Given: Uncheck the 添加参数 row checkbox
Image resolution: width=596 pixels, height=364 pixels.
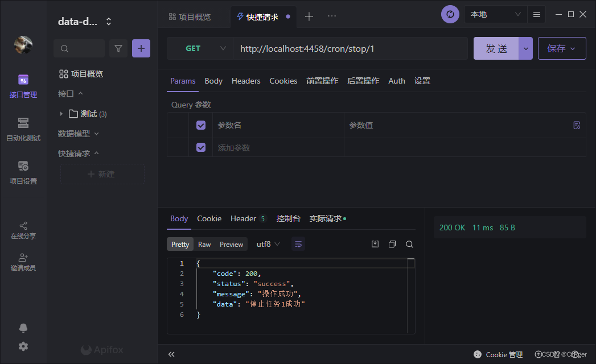Looking at the screenshot, I should [x=201, y=147].
